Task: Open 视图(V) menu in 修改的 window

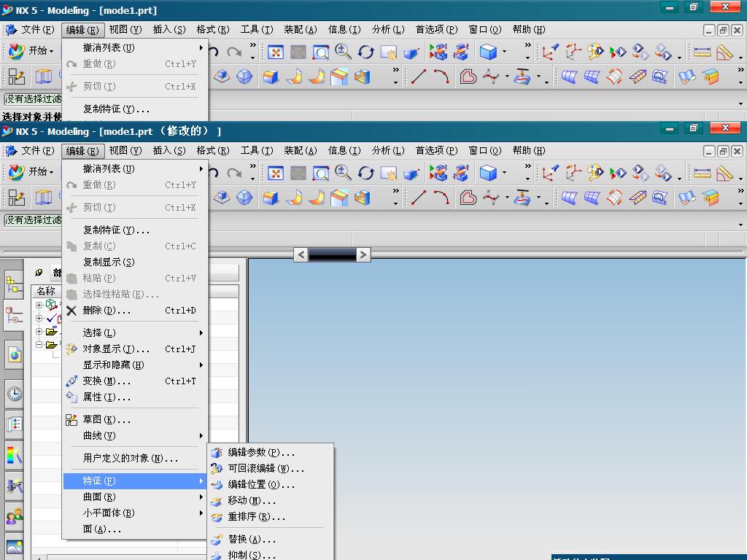Action: [125, 150]
